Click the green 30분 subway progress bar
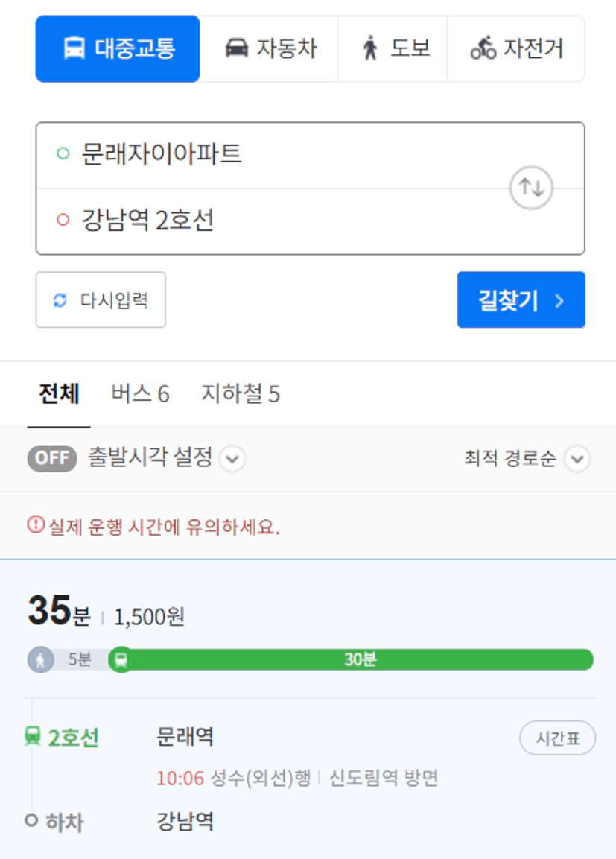The image size is (616, 859). click(360, 659)
